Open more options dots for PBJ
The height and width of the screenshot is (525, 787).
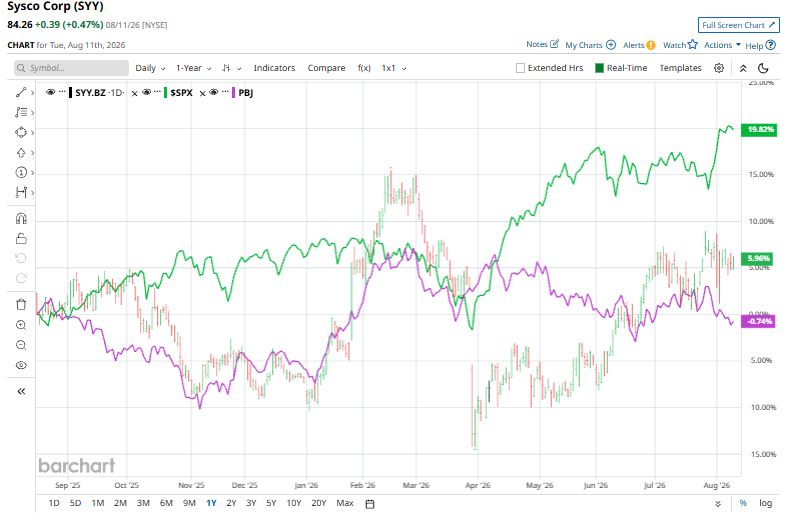pyautogui.click(x=225, y=92)
